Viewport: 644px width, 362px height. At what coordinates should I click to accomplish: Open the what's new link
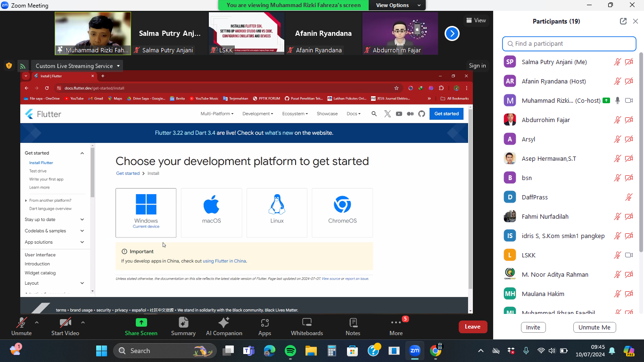pos(279,133)
